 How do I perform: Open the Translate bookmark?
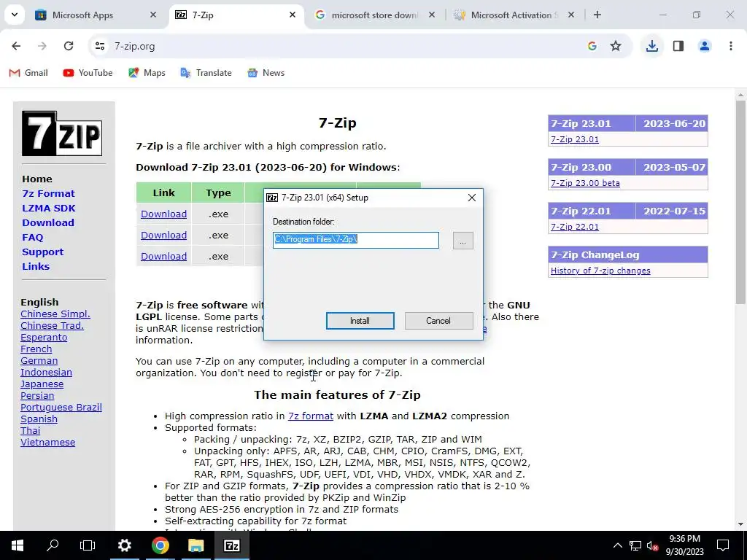(x=206, y=73)
